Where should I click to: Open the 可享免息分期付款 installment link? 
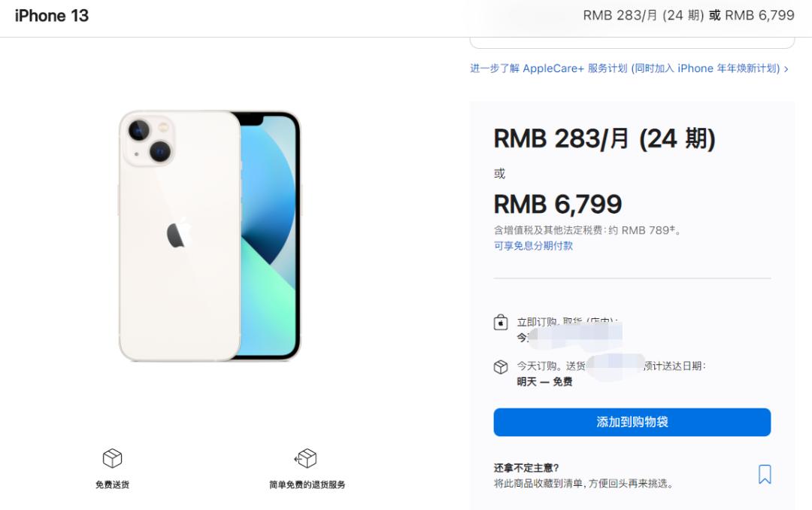(x=533, y=246)
